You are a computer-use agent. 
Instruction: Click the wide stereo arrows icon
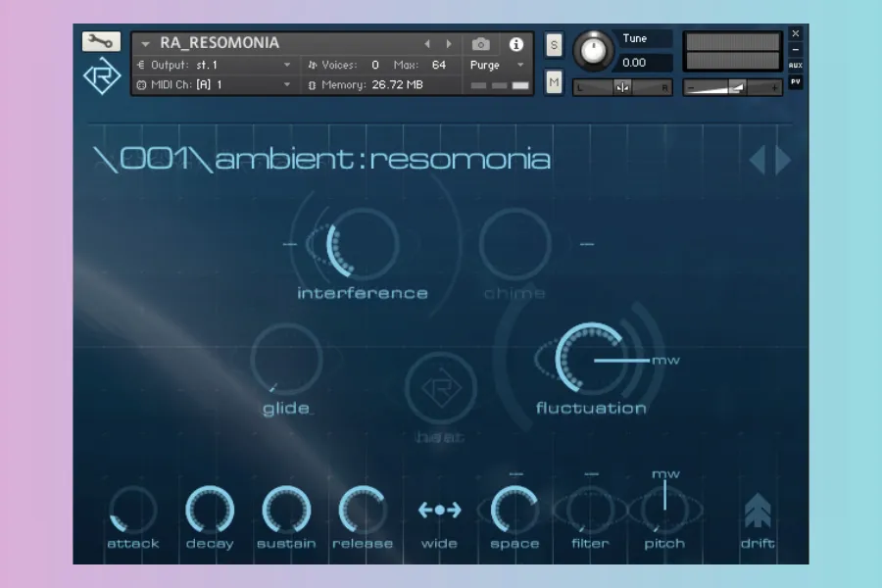pos(439,510)
